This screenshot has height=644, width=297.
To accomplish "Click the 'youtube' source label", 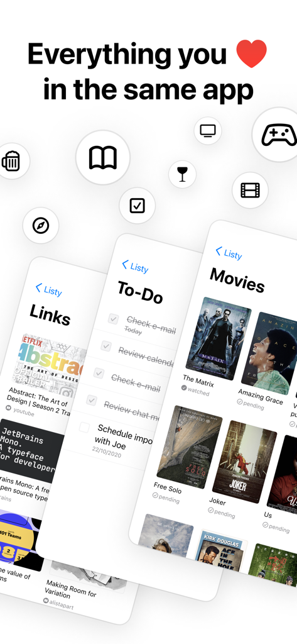I will pos(20,411).
